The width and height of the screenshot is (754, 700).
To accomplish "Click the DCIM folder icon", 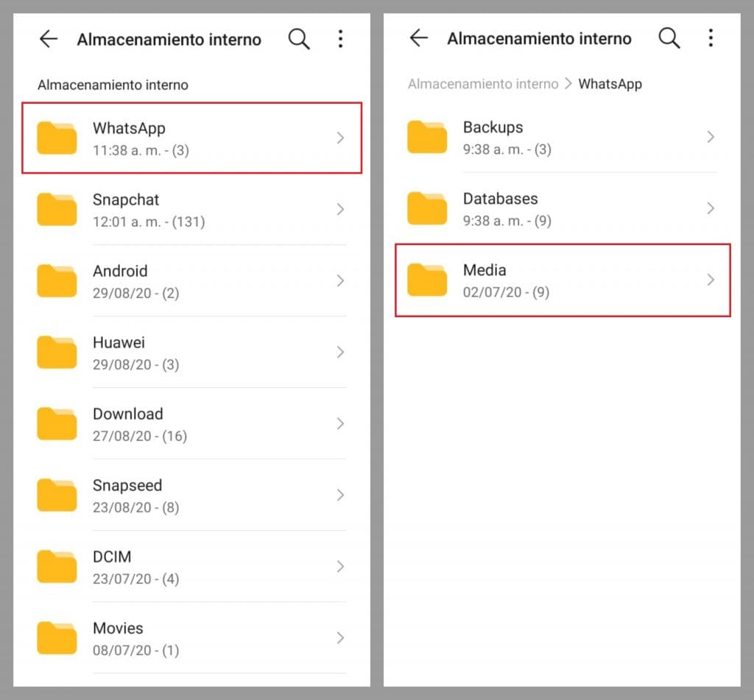I will tap(57, 567).
